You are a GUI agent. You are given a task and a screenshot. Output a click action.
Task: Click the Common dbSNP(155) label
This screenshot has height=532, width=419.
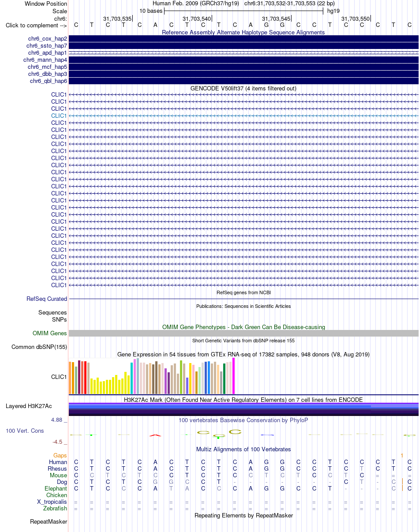[39, 347]
